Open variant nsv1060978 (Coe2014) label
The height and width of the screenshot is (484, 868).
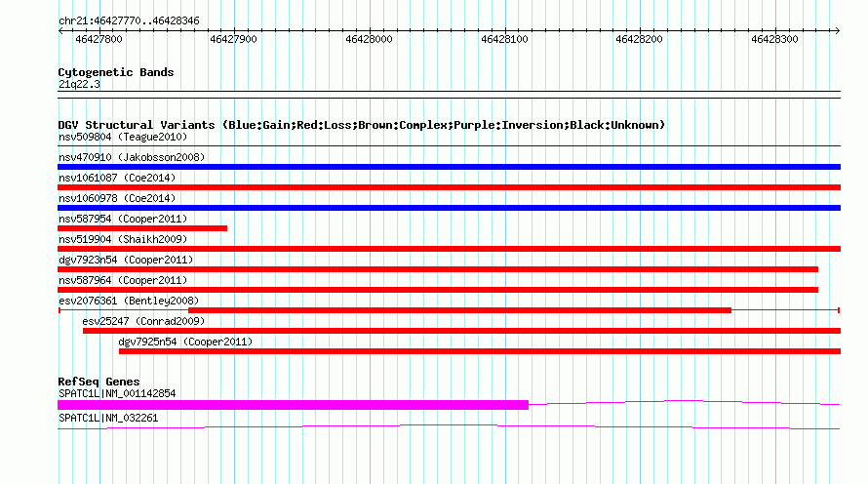[117, 198]
